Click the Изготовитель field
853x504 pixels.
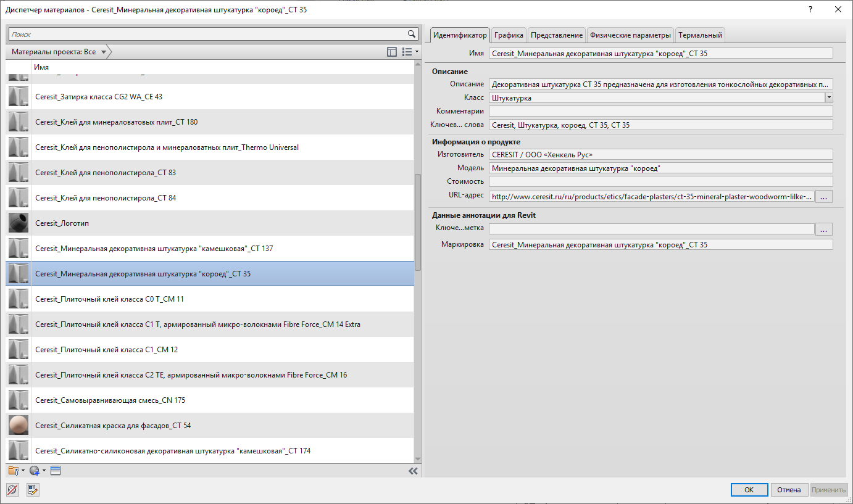point(660,154)
